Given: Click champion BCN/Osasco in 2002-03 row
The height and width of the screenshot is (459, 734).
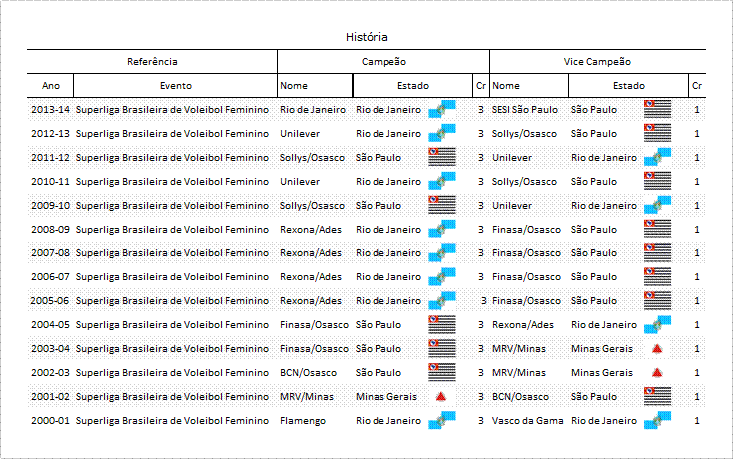Looking at the screenshot, I should tap(308, 373).
